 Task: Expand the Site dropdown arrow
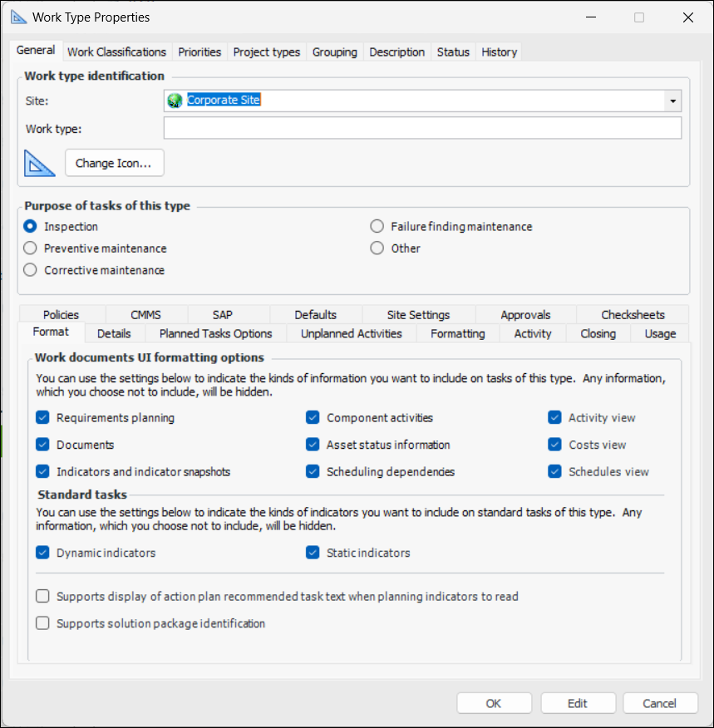coord(672,101)
